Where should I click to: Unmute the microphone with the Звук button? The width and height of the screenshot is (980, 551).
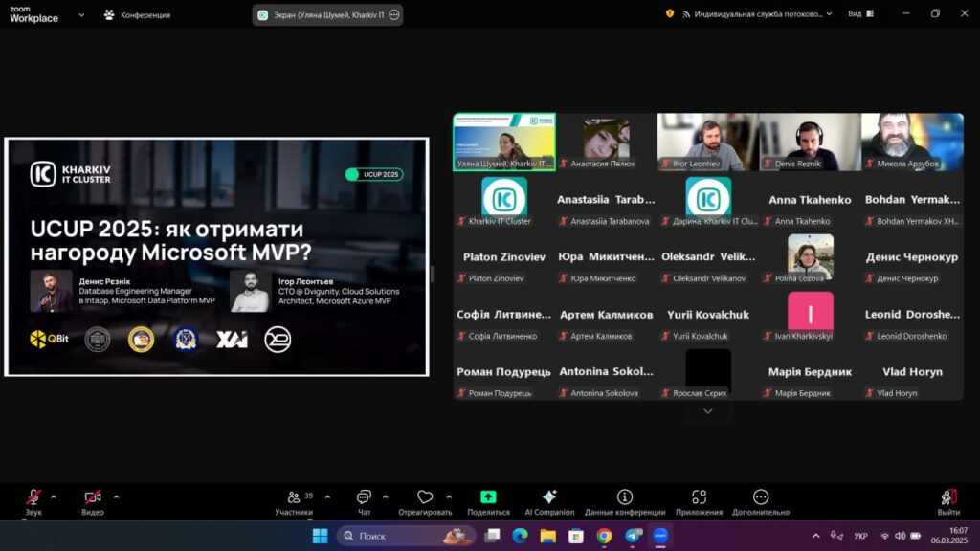click(33, 502)
